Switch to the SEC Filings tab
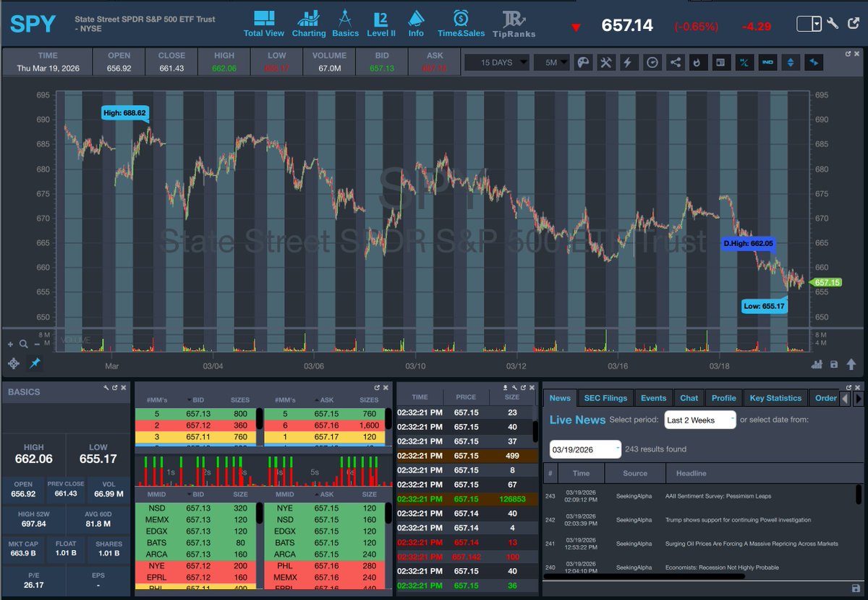The width and height of the screenshot is (868, 600). click(x=605, y=397)
